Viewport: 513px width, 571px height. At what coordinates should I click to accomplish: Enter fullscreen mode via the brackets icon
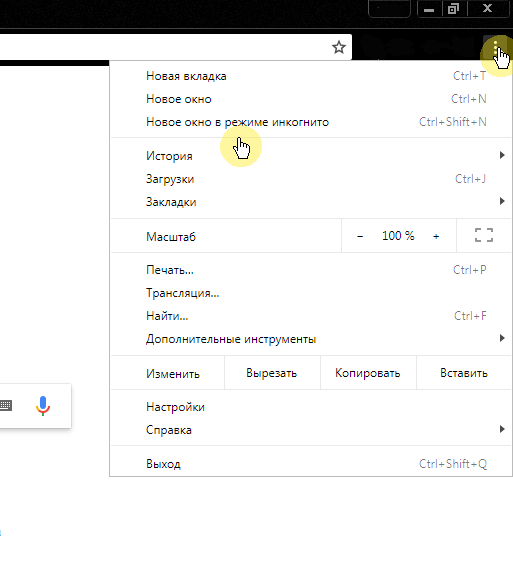[484, 235]
